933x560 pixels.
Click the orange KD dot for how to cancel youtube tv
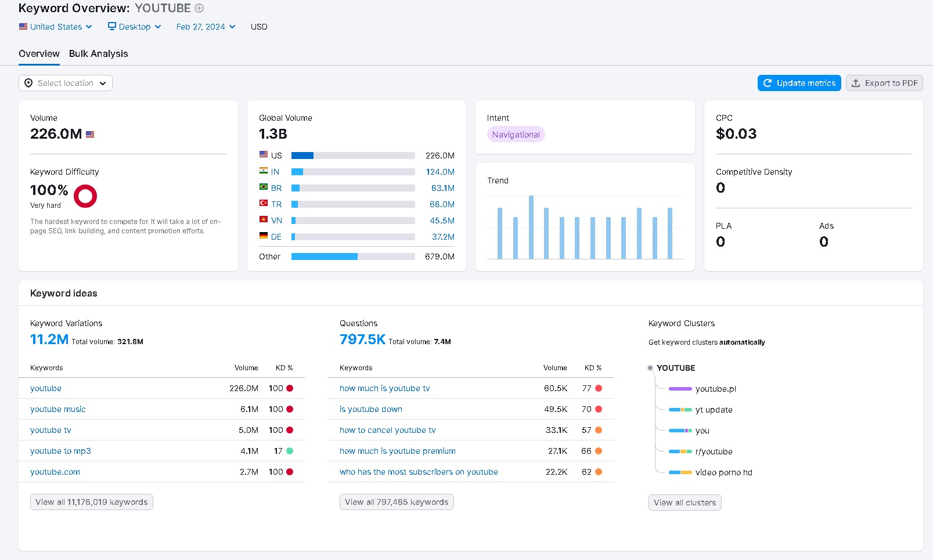click(x=599, y=430)
